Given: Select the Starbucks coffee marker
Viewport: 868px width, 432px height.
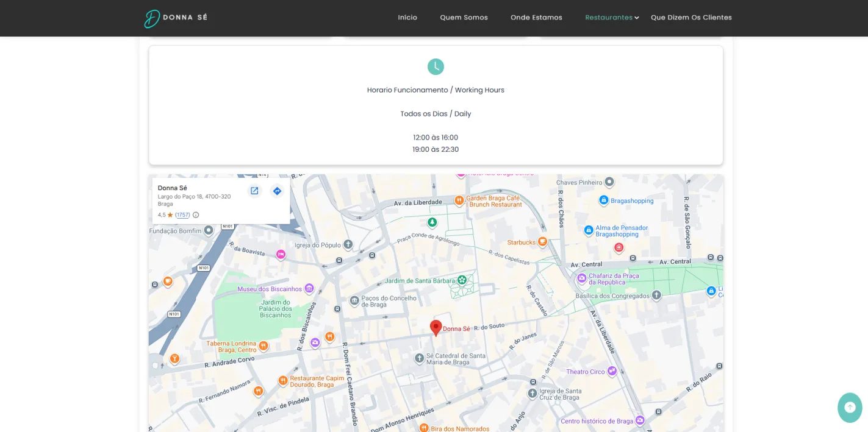Looking at the screenshot, I should [542, 242].
